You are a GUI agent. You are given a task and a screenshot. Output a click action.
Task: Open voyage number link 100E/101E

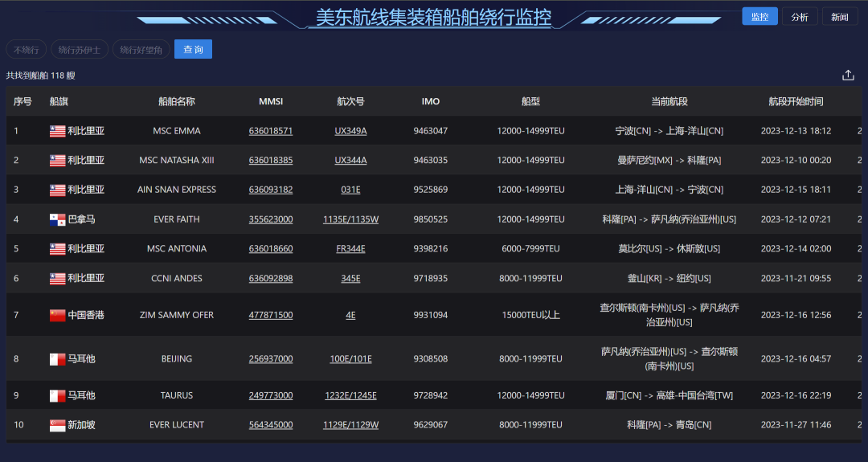click(350, 359)
